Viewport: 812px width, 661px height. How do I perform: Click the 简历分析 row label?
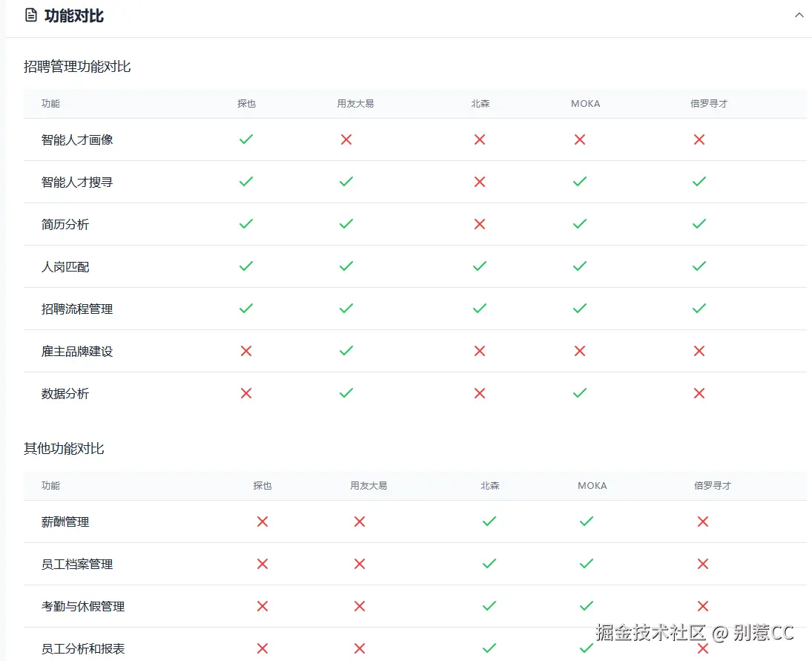(x=65, y=224)
